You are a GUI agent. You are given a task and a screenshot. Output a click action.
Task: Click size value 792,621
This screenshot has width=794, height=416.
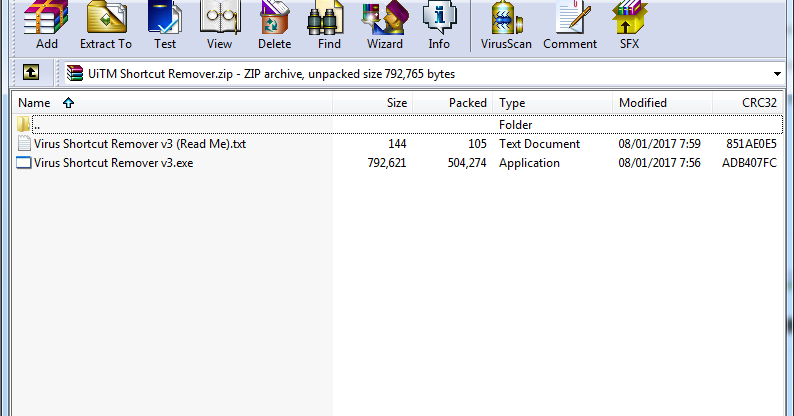(387, 163)
